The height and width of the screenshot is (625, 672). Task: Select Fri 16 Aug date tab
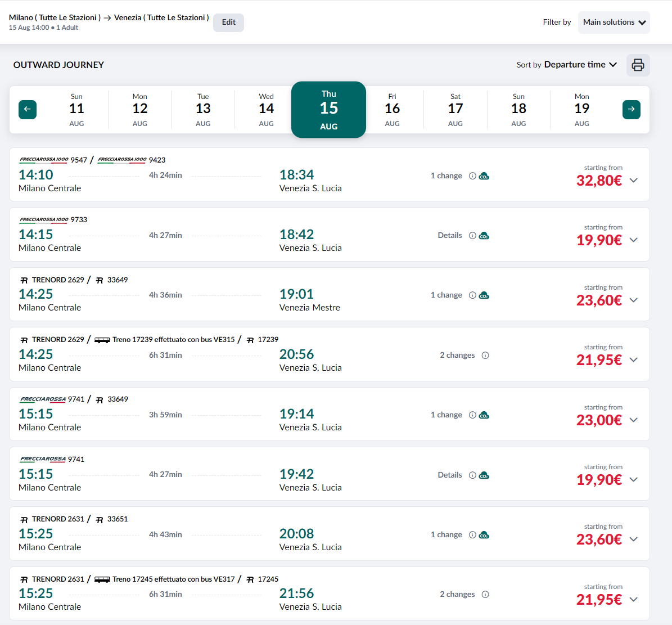tap(392, 109)
